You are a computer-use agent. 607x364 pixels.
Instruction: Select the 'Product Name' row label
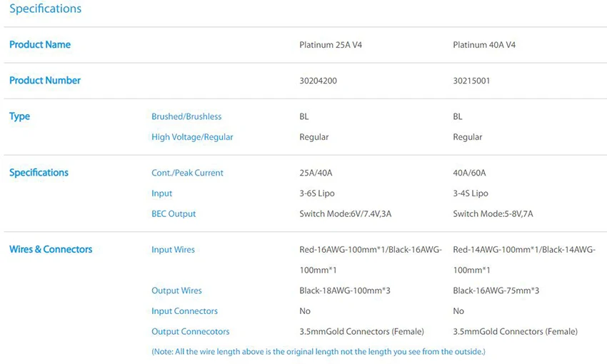[40, 44]
